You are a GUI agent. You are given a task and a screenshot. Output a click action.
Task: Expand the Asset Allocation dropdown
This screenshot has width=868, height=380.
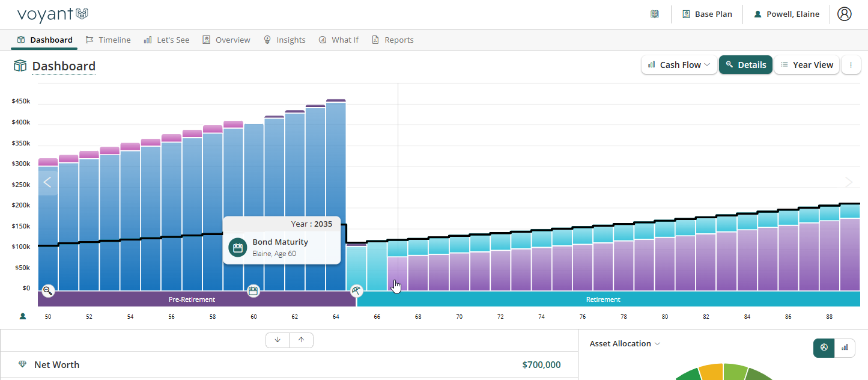(625, 344)
